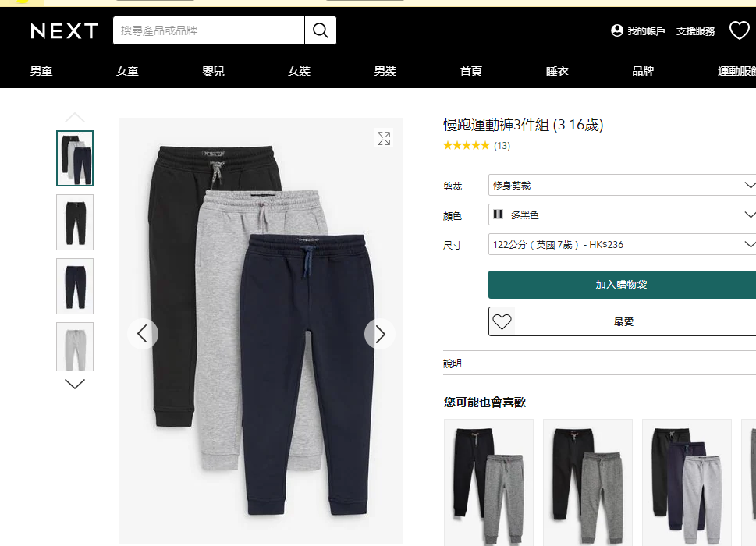The height and width of the screenshot is (546, 756).
Task: Expand product image to fullscreen
Action: (x=384, y=138)
